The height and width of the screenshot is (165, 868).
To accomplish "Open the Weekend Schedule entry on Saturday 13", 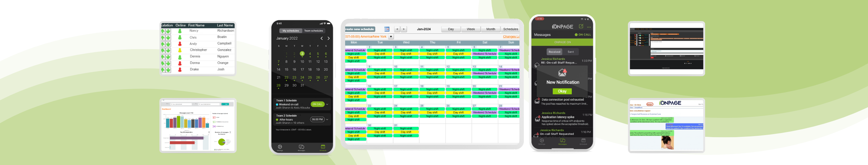I will pos(485,74).
